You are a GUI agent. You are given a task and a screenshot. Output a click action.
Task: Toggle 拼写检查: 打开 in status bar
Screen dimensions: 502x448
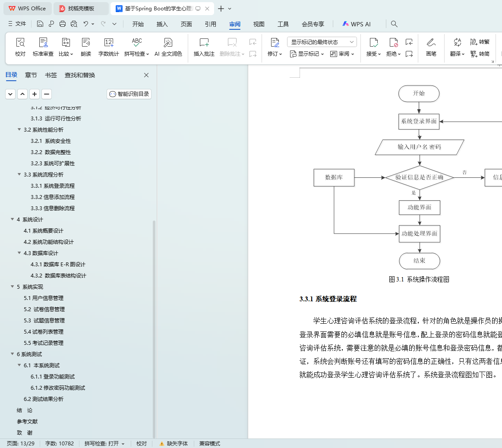104,444
